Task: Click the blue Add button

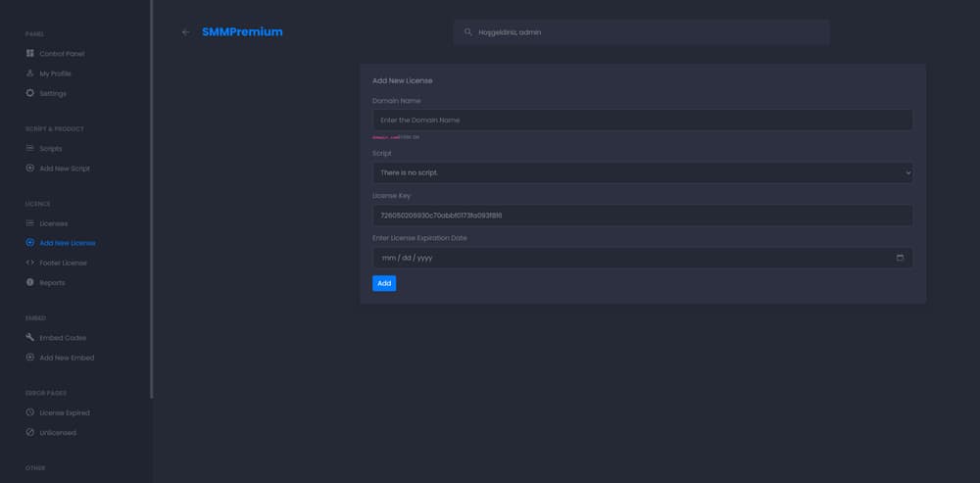Action: 384,283
